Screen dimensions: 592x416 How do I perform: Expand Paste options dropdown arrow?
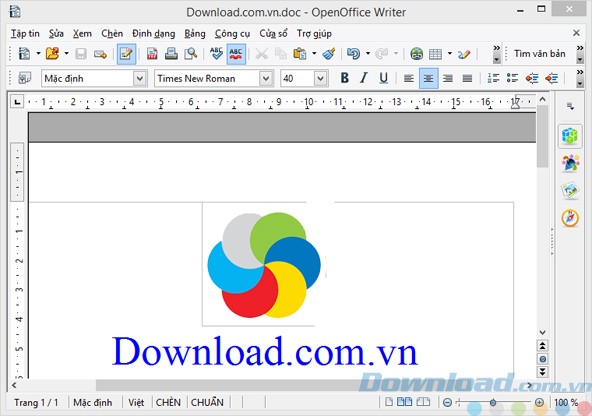click(314, 54)
